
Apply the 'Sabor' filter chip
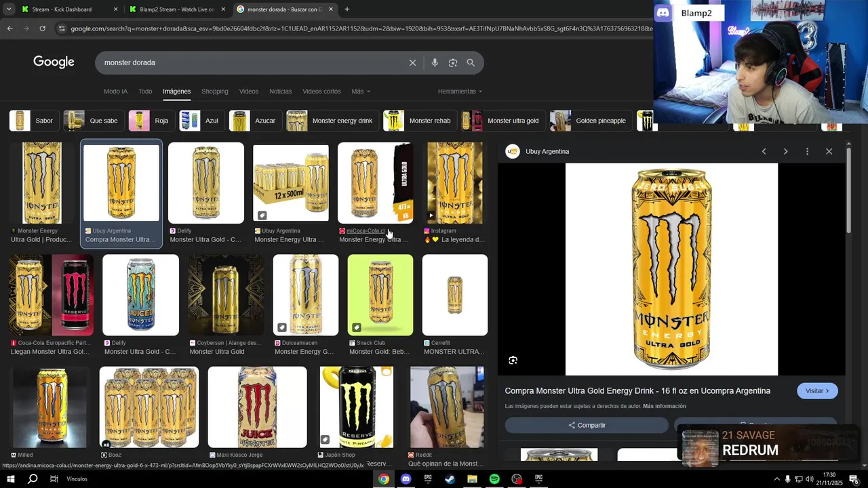point(33,121)
